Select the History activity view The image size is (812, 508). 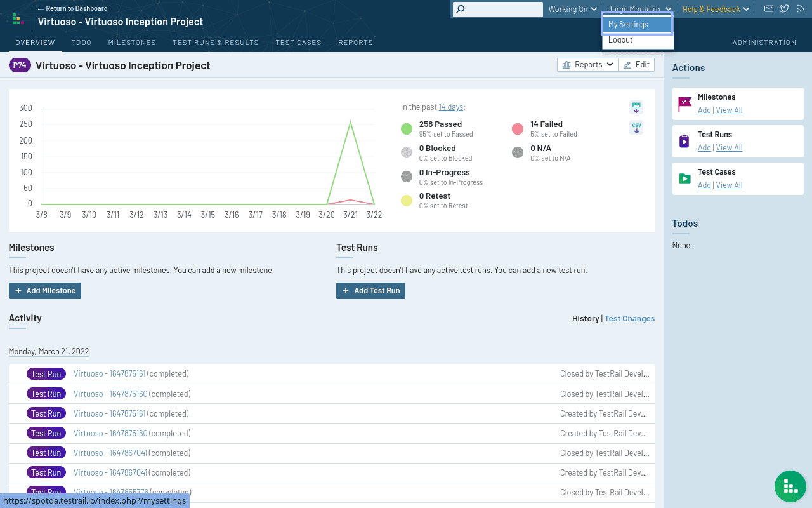click(x=586, y=319)
